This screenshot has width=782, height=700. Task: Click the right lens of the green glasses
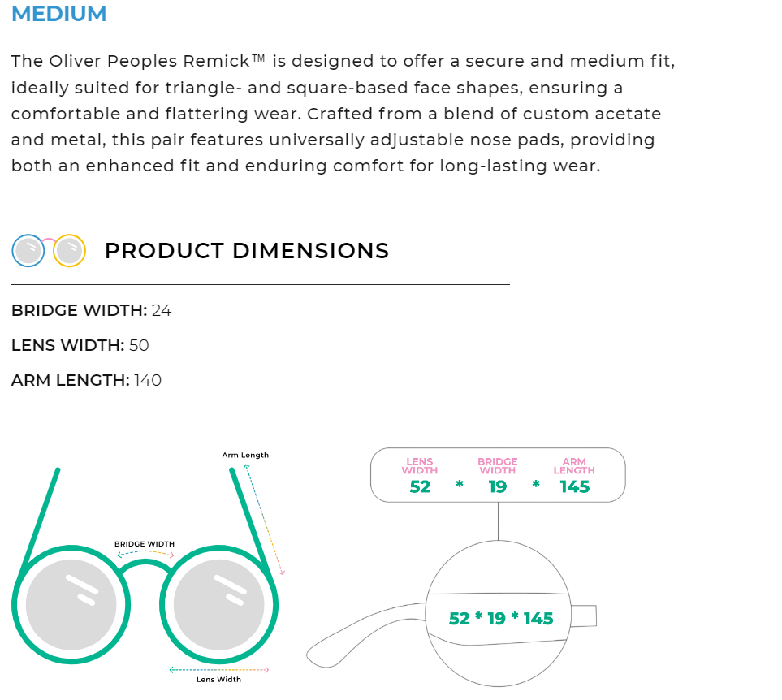(219, 604)
